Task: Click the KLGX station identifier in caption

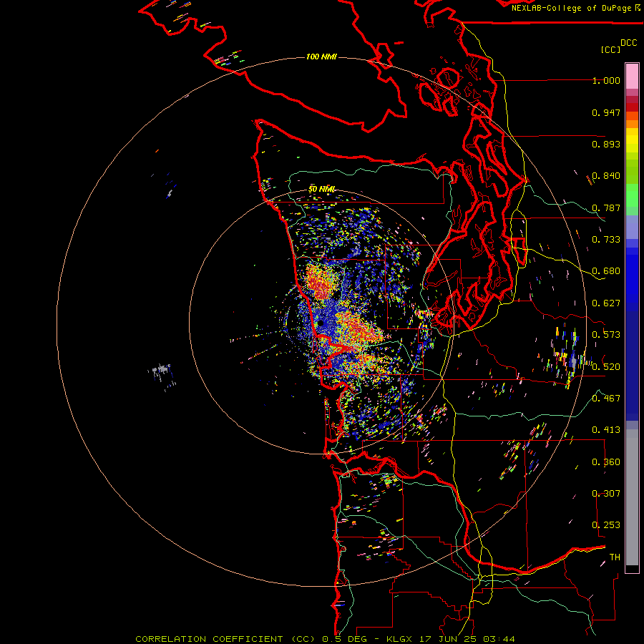Action: [399, 639]
